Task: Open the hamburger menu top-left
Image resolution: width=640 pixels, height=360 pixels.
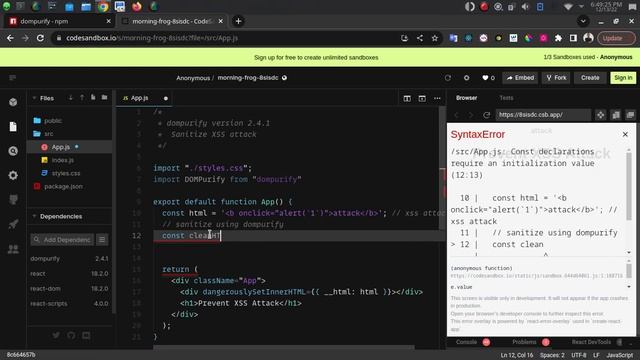Action: tap(12, 78)
